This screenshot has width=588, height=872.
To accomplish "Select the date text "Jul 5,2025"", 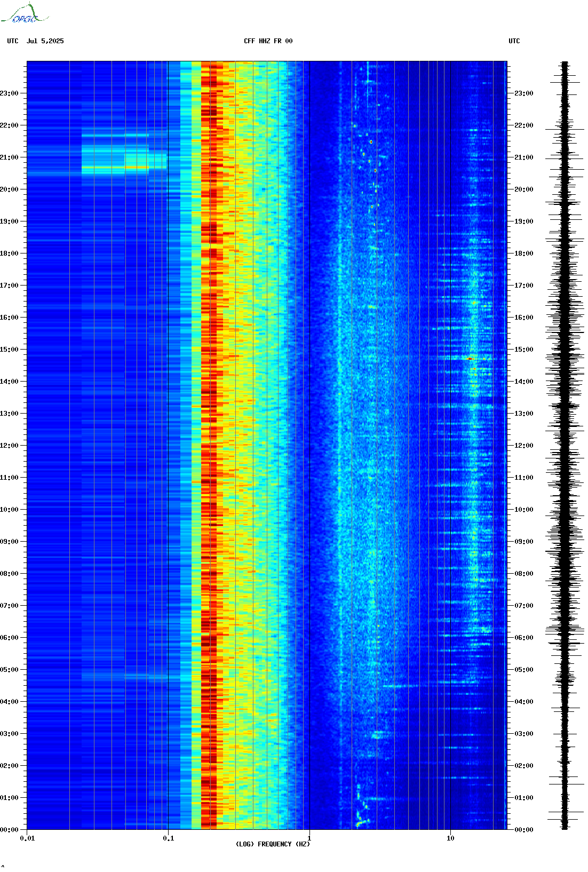I will coord(45,41).
